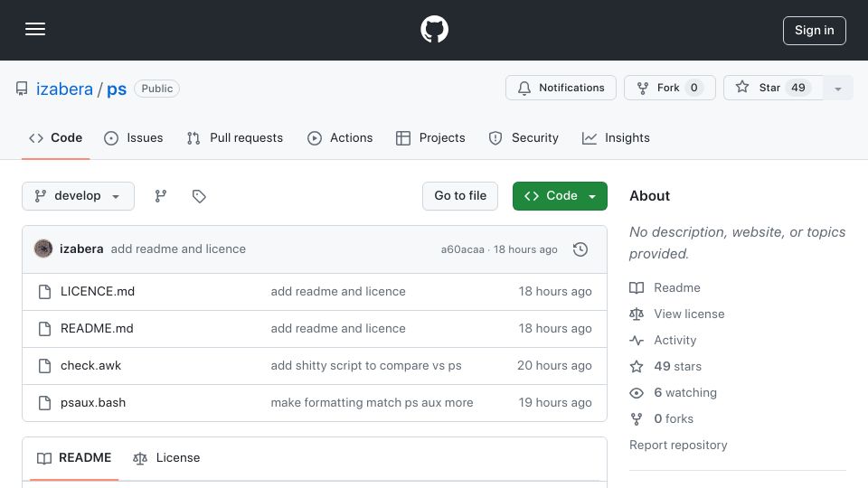View commit history clock icon
This screenshot has width=868, height=488.
(580, 249)
